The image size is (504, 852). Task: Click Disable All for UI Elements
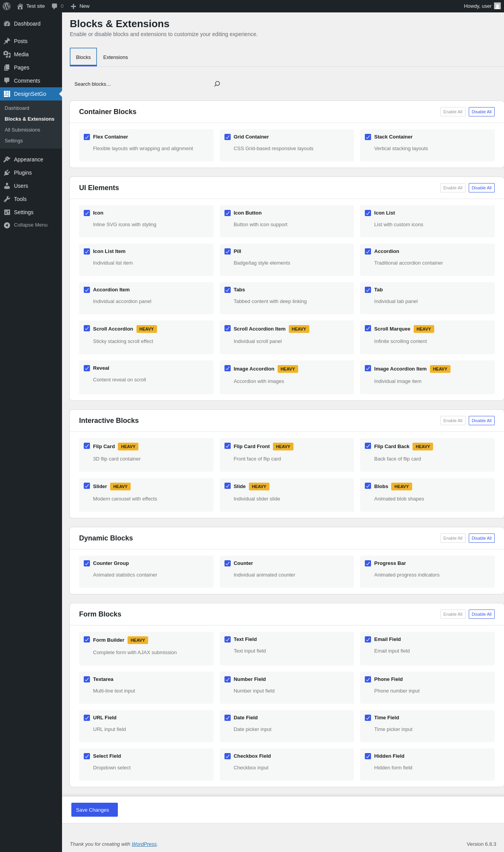pos(482,188)
